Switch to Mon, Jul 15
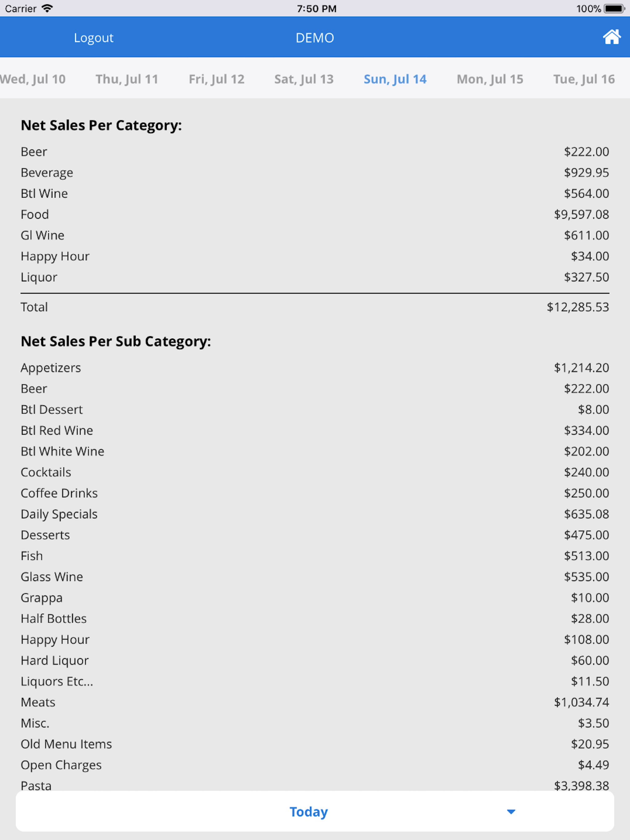The image size is (630, 840). click(490, 79)
